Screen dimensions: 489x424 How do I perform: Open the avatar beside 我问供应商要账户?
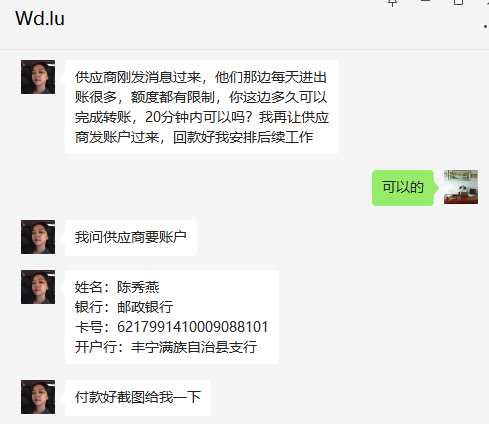(38, 237)
